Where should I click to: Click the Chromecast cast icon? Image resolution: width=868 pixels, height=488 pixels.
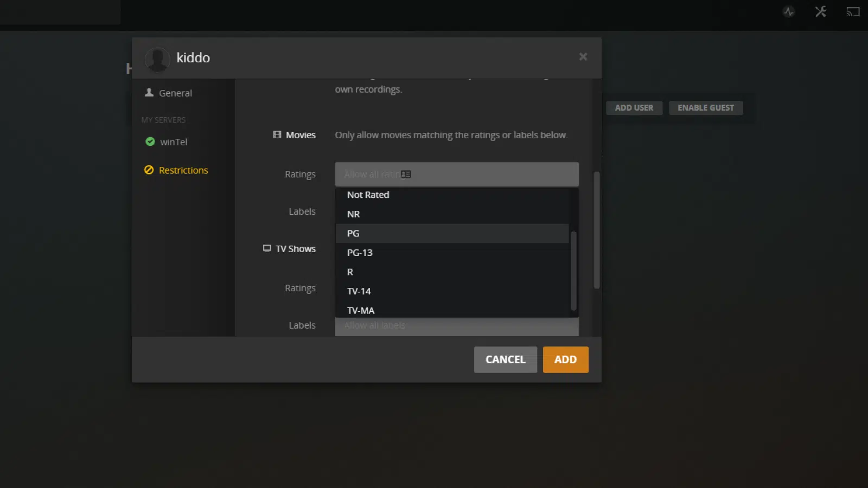[852, 12]
